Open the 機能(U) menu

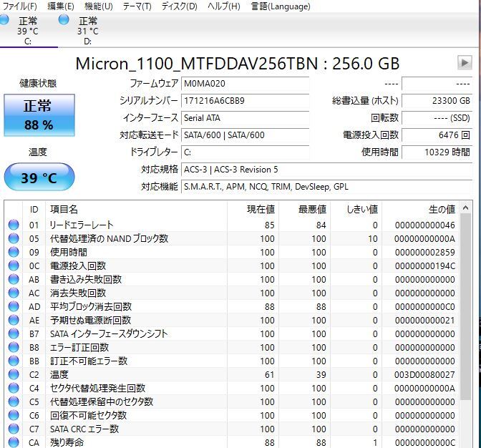98,6
